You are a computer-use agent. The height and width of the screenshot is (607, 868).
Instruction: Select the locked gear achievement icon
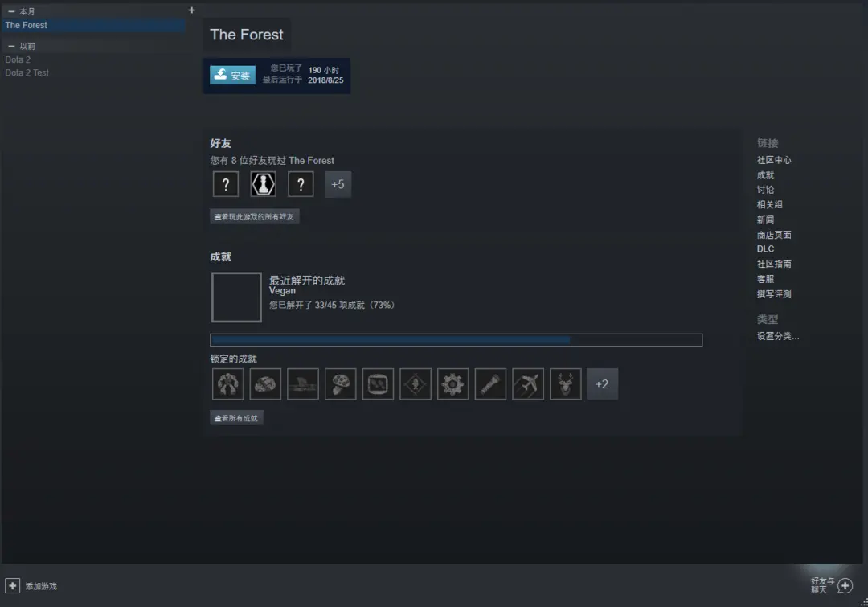[x=452, y=383]
